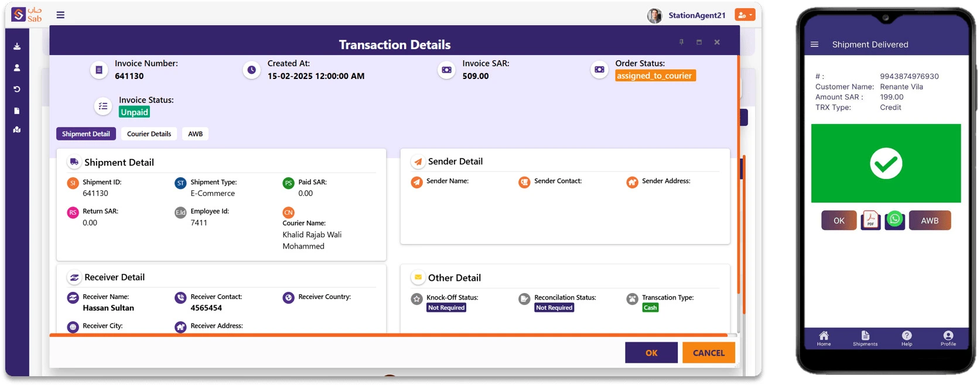Click the Employee Id icon
Viewport: 980px width, 385px height.
(180, 212)
